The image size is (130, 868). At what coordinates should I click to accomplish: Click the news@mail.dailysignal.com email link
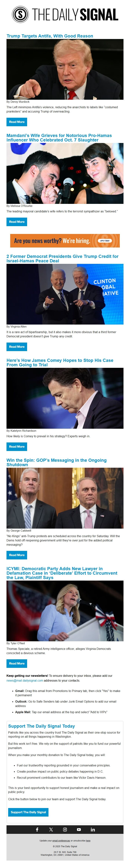pyautogui.click(x=25, y=680)
